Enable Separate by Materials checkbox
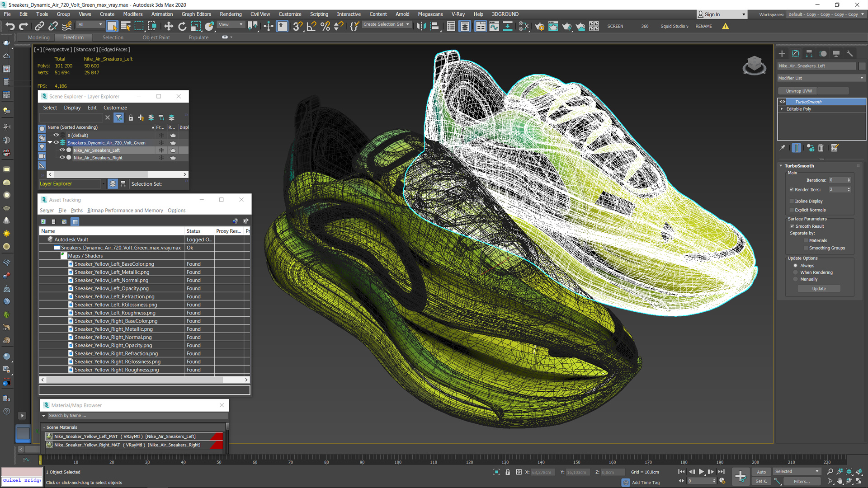868x488 pixels. tap(806, 241)
